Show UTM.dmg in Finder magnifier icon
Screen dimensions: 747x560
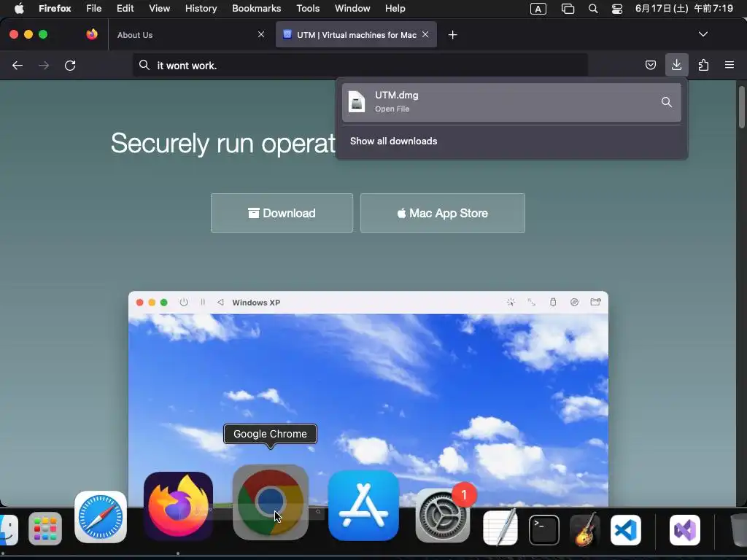click(667, 102)
